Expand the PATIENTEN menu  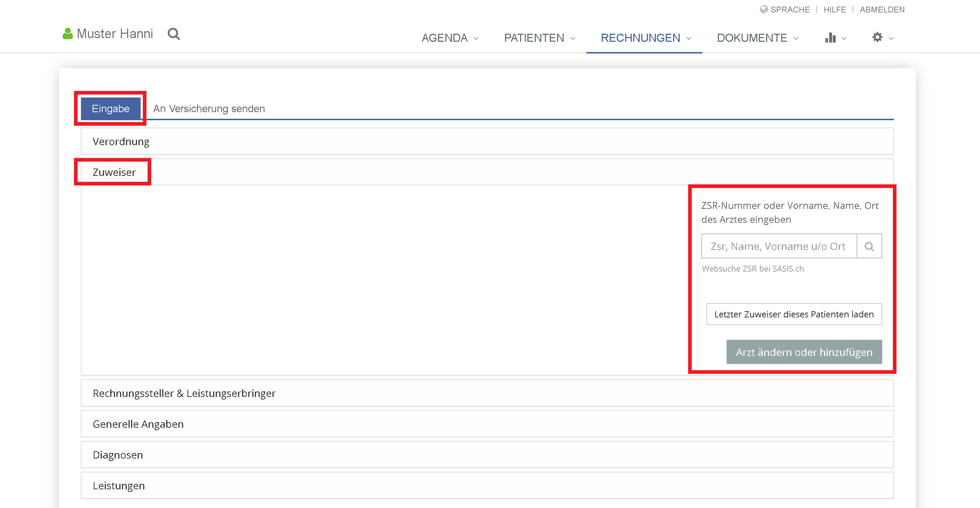coord(540,38)
